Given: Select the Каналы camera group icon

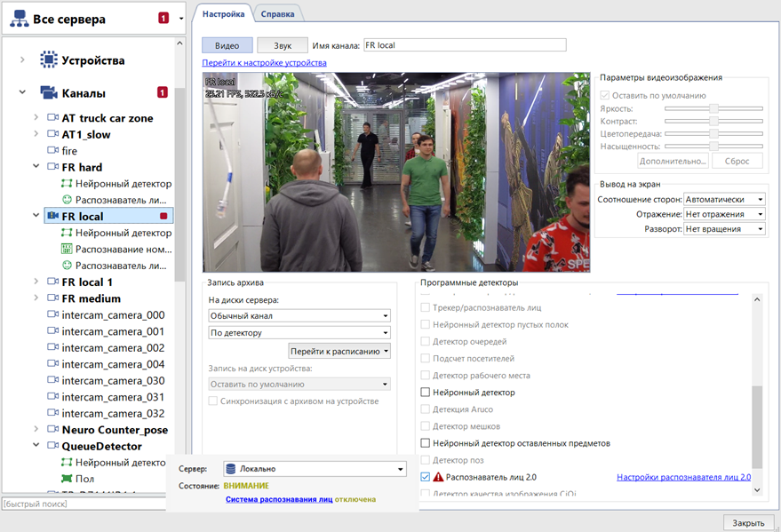Looking at the screenshot, I should click(x=48, y=92).
